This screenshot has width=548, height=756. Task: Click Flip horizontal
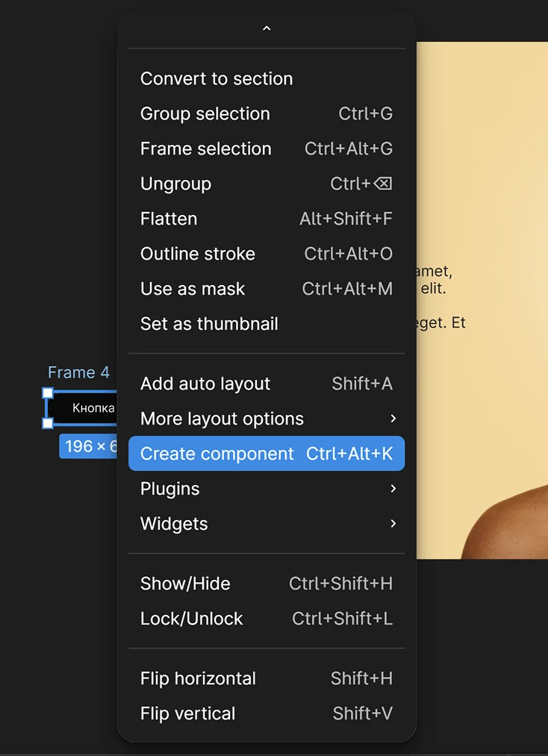coord(198,678)
